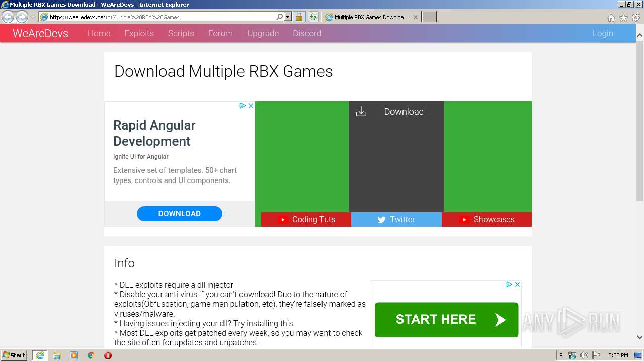This screenshot has width=644, height=362.
Task: Close the Rapid Angular Development ad
Action: click(251, 106)
